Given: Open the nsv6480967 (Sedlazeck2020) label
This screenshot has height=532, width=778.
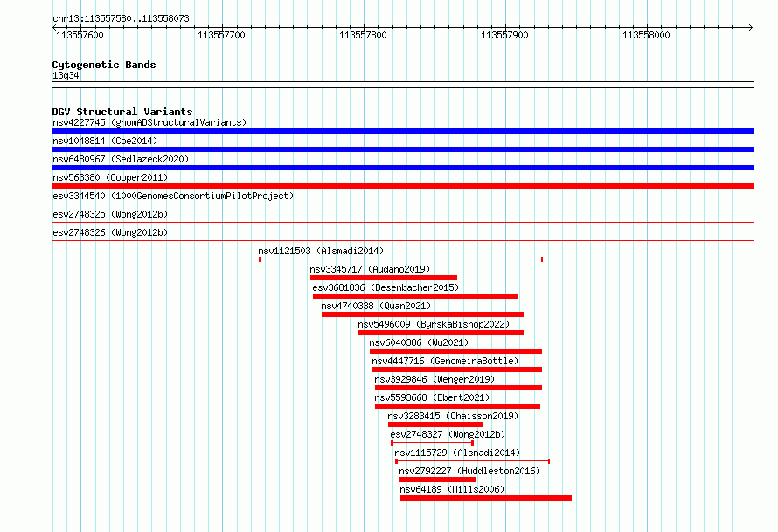Looking at the screenshot, I should pyautogui.click(x=121, y=159).
